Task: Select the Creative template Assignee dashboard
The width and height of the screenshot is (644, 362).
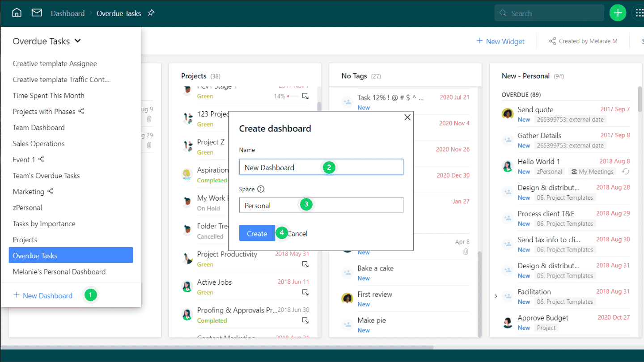Action: tap(55, 63)
